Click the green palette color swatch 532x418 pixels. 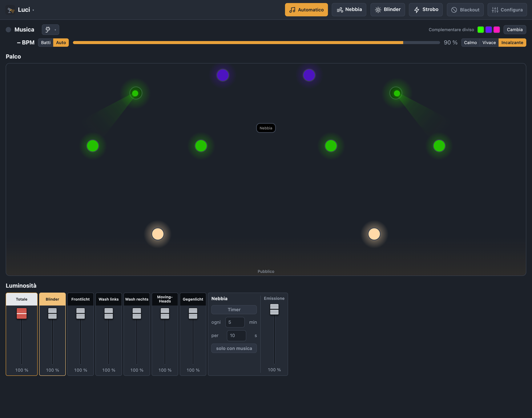point(480,30)
